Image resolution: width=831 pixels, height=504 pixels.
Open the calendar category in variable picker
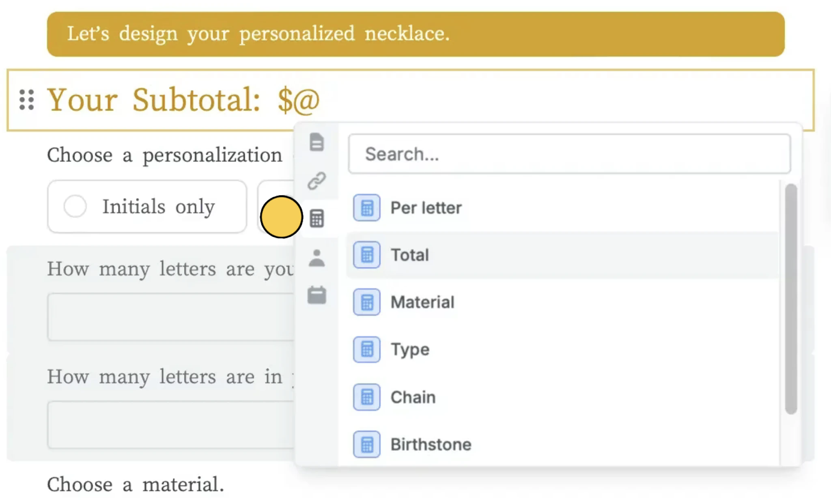316,295
